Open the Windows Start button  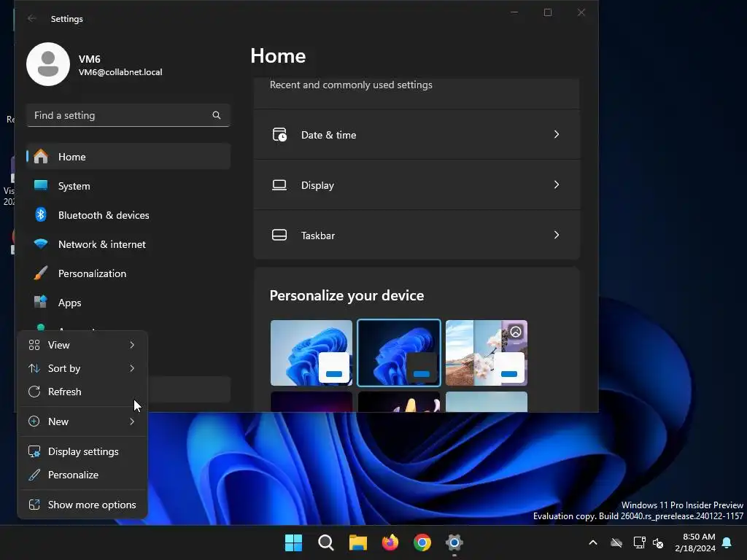pos(293,542)
